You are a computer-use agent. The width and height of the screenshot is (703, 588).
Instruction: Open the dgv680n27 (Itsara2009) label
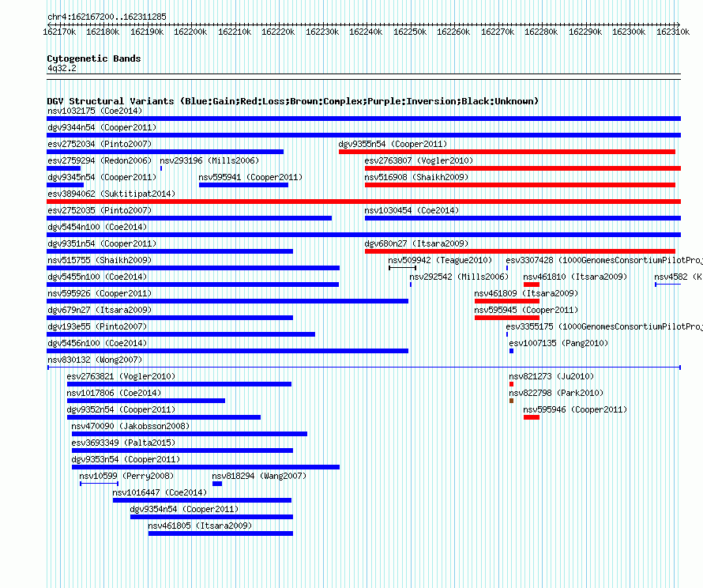click(x=416, y=243)
